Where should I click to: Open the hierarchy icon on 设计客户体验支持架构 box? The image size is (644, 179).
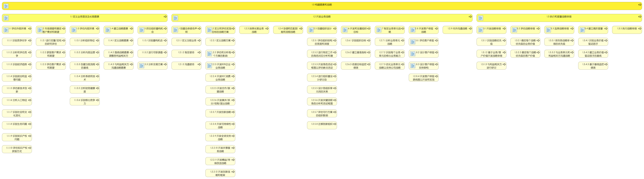(413, 66)
